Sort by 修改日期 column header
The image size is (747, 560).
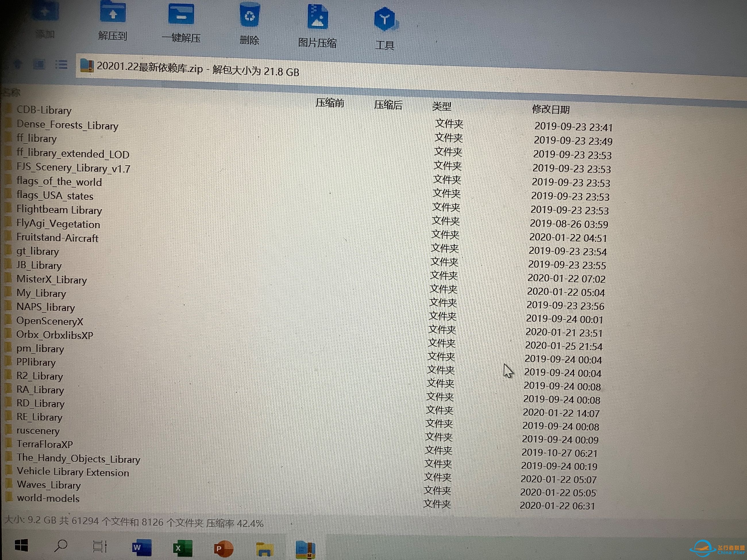click(x=550, y=109)
